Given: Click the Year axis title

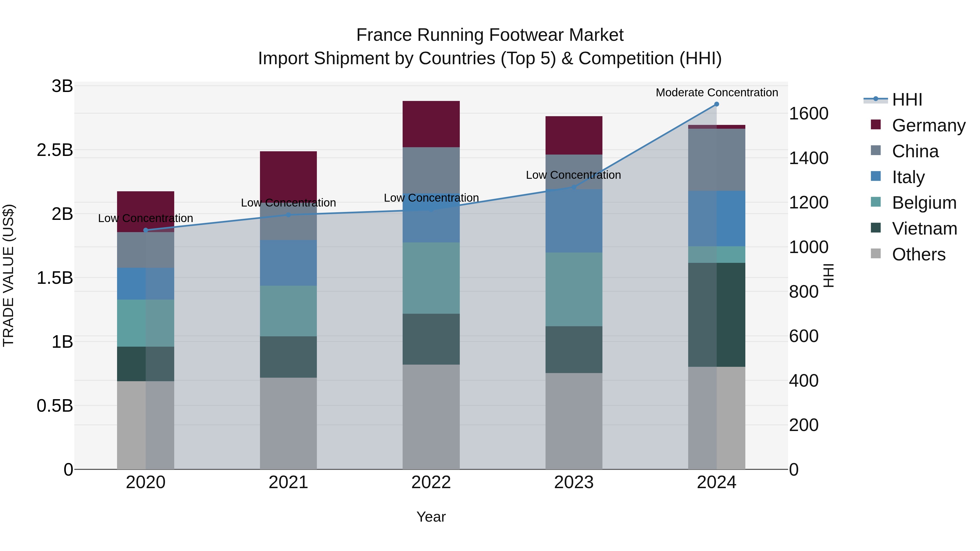Looking at the screenshot, I should click(x=431, y=517).
